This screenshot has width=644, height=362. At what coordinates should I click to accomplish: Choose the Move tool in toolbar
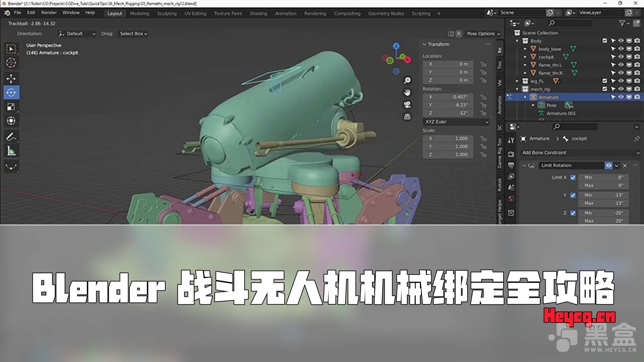coord(11,78)
